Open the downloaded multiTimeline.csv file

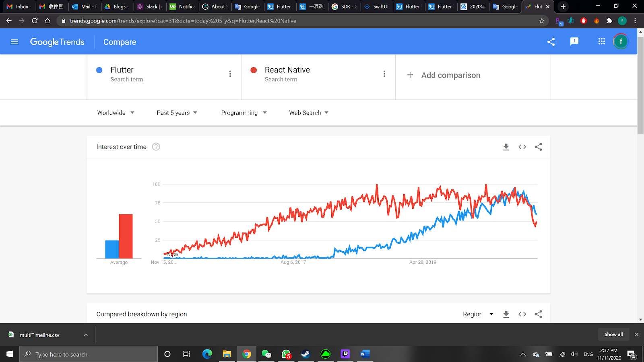(x=39, y=335)
